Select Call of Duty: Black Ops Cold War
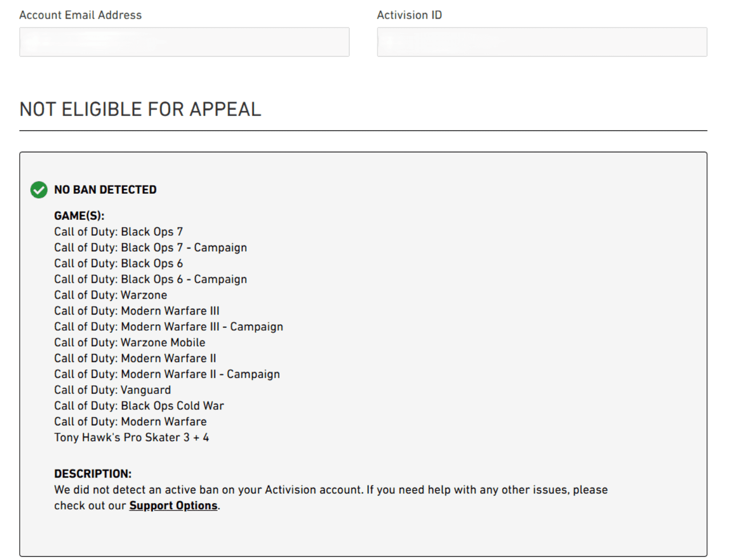Screen dimensions: 730x560 tap(139, 406)
